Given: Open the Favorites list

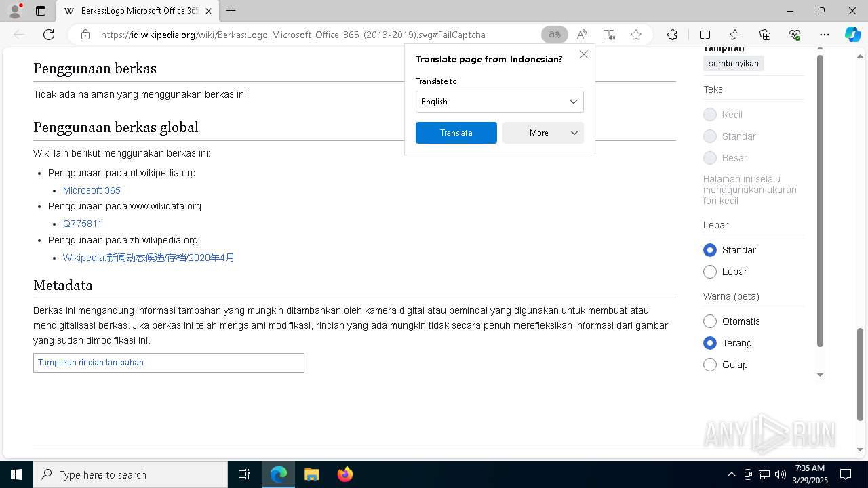Looking at the screenshot, I should [x=735, y=35].
